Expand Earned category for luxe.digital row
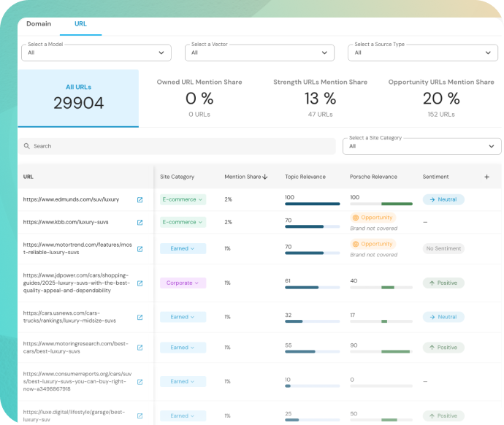The width and height of the screenshot is (504, 425). click(x=183, y=416)
